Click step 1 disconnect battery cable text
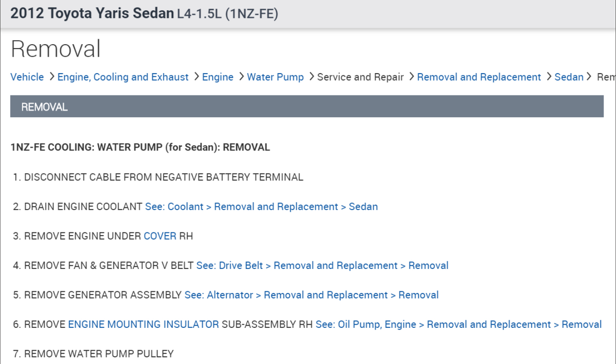616x364 pixels. [x=163, y=177]
